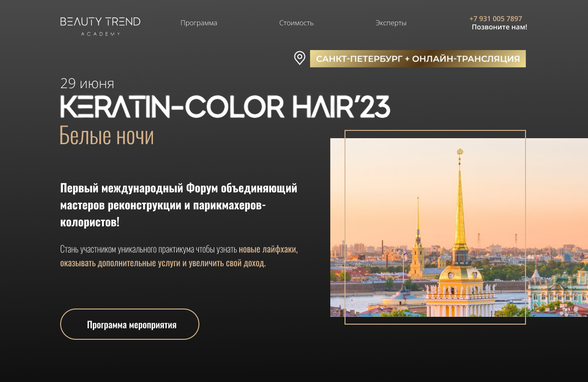Click the Keratin-Color Hair'23 title

[225, 107]
